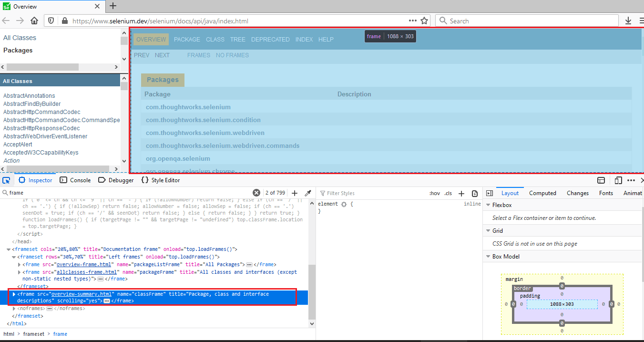Toggle the :hov pseudo-class panel
The width and height of the screenshot is (644, 342).
click(x=434, y=193)
